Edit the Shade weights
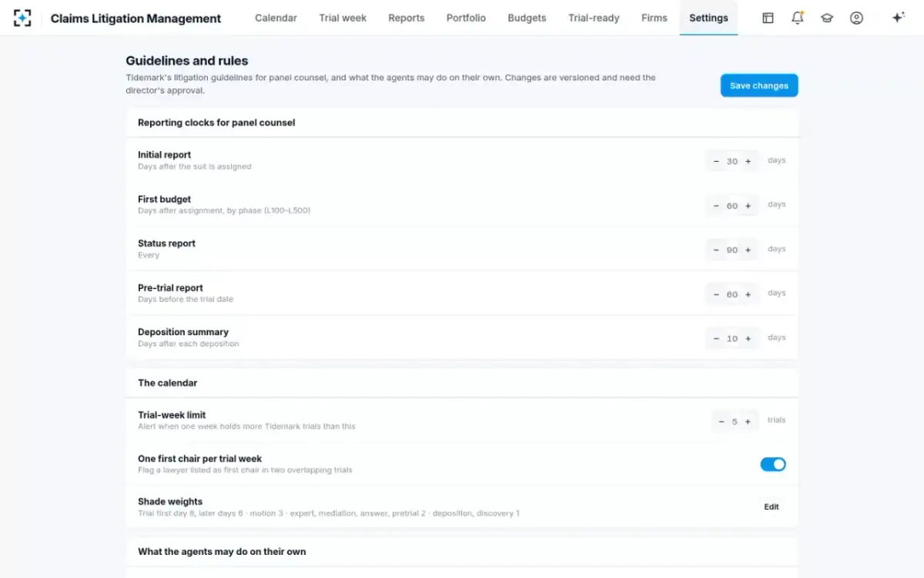Viewport: 924px width, 578px height. pos(772,507)
